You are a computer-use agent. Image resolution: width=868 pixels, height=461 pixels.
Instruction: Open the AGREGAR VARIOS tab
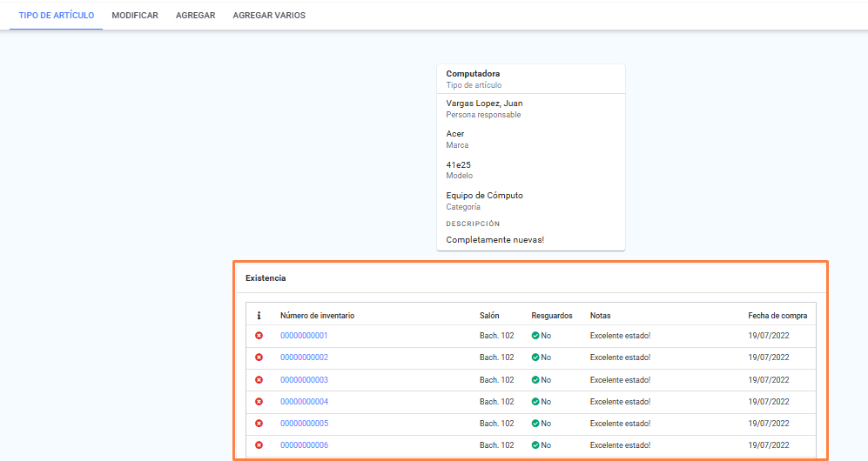(269, 16)
